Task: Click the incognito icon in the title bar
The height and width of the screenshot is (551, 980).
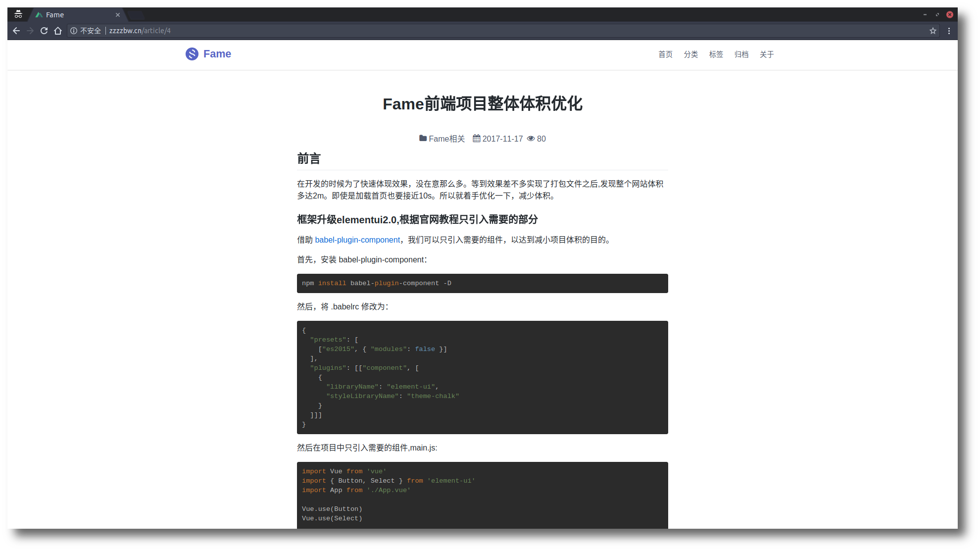Action: [18, 14]
